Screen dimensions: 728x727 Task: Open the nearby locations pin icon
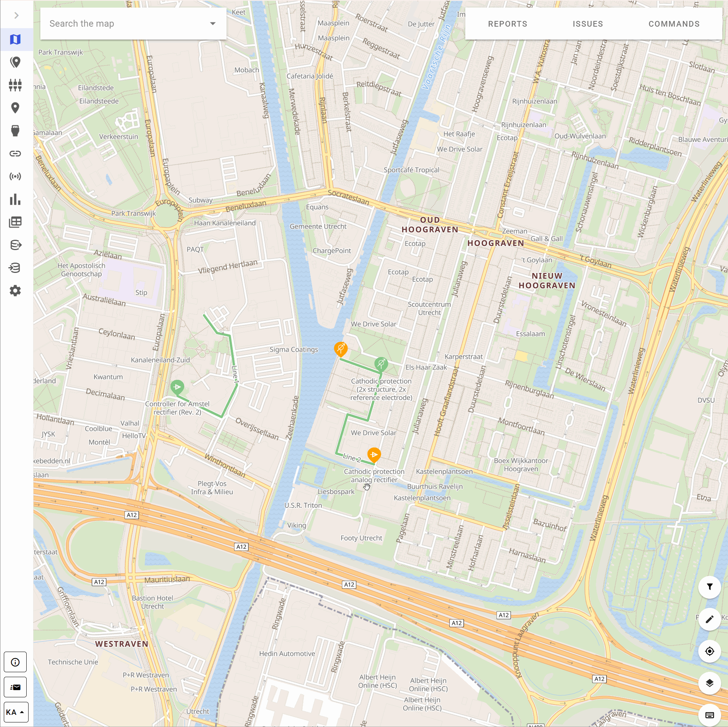pos(15,62)
